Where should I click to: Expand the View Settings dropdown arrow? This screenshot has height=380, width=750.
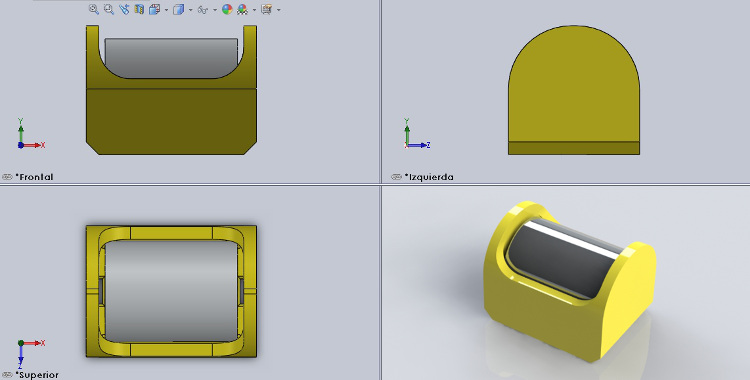click(279, 10)
